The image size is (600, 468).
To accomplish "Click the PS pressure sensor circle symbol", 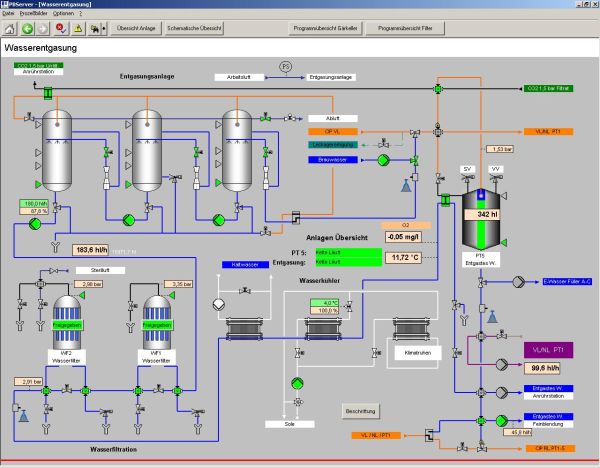I will (284, 66).
